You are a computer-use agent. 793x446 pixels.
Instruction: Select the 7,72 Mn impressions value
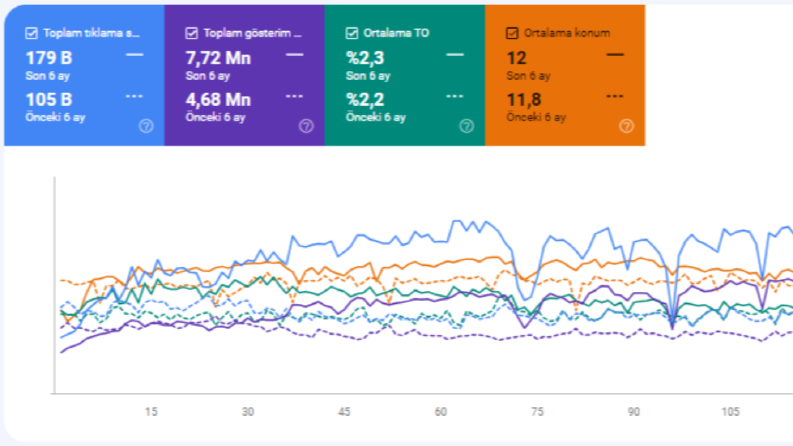(218, 58)
